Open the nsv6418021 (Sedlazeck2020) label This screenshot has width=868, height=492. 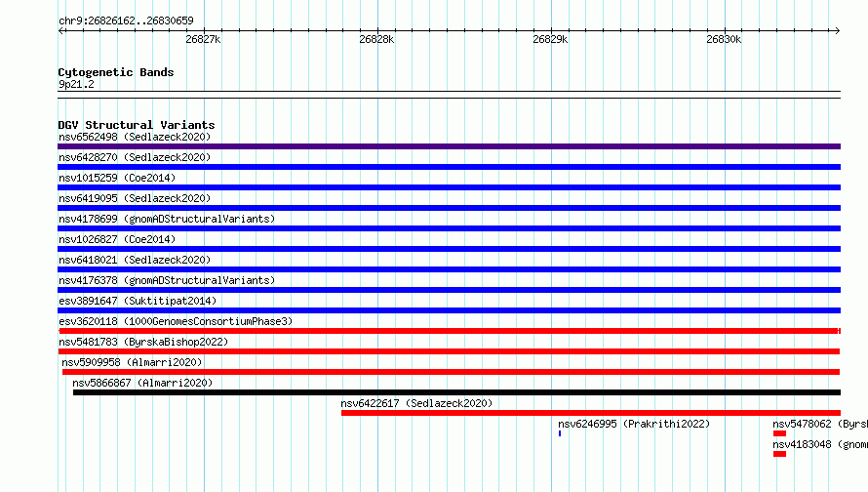(x=135, y=260)
